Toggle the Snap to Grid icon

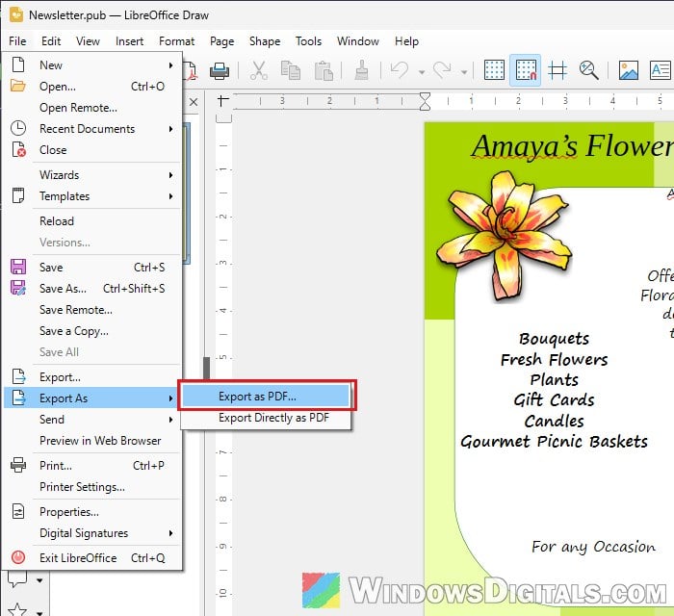[x=526, y=70]
